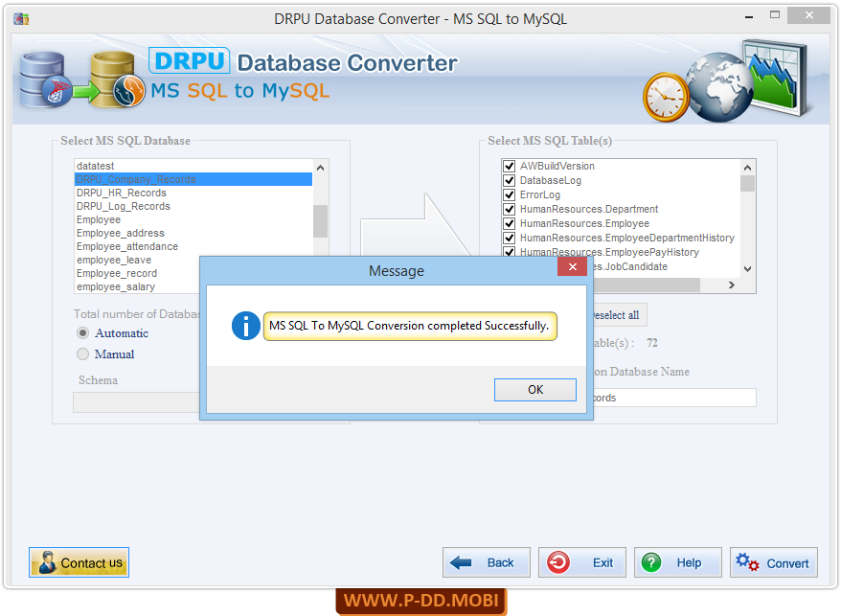Click table list scroll up arrow

click(747, 168)
